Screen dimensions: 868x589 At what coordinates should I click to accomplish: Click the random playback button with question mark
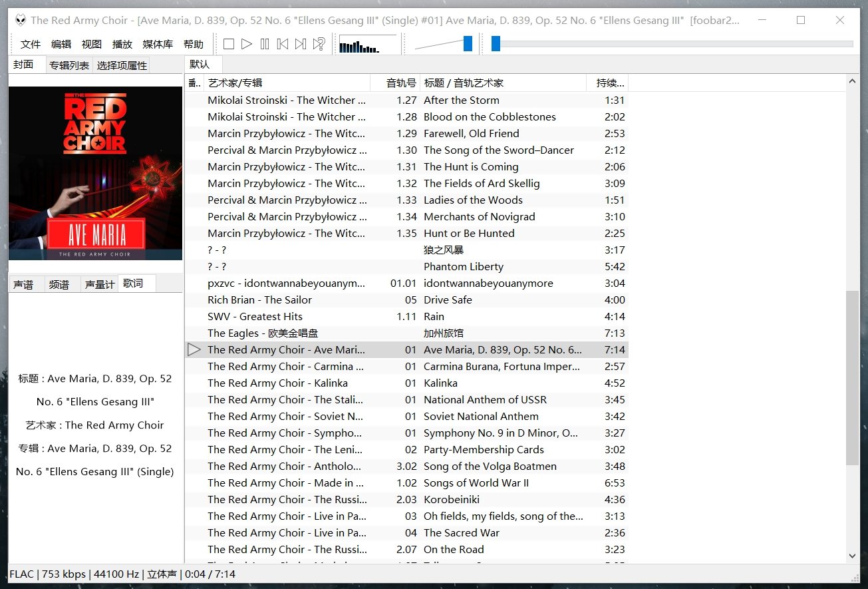(x=319, y=45)
